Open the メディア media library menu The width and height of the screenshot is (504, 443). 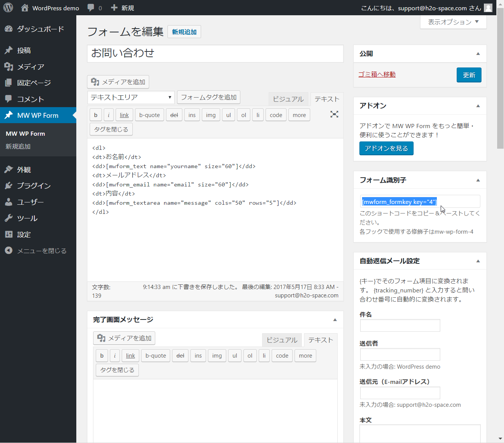tap(31, 67)
